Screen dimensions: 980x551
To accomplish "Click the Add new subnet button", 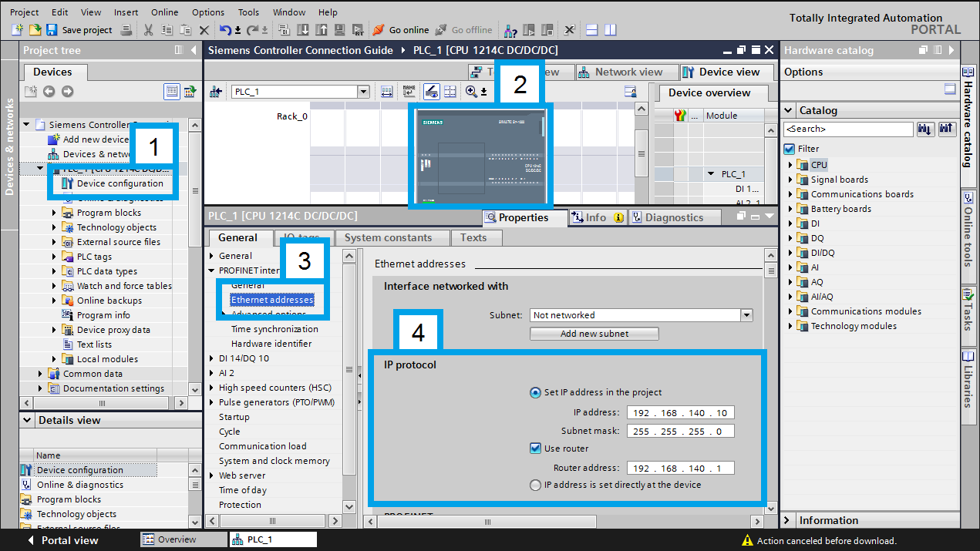I will coord(594,334).
